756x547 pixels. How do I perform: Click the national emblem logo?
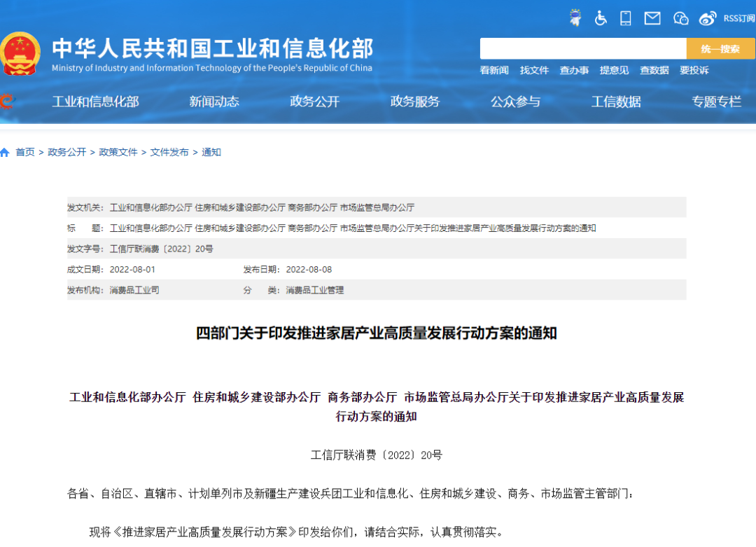click(x=20, y=53)
